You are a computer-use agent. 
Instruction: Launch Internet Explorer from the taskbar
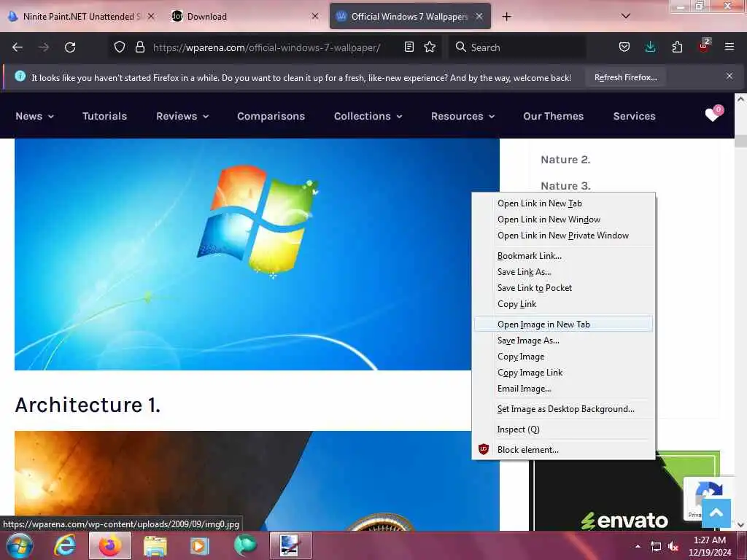click(65, 545)
